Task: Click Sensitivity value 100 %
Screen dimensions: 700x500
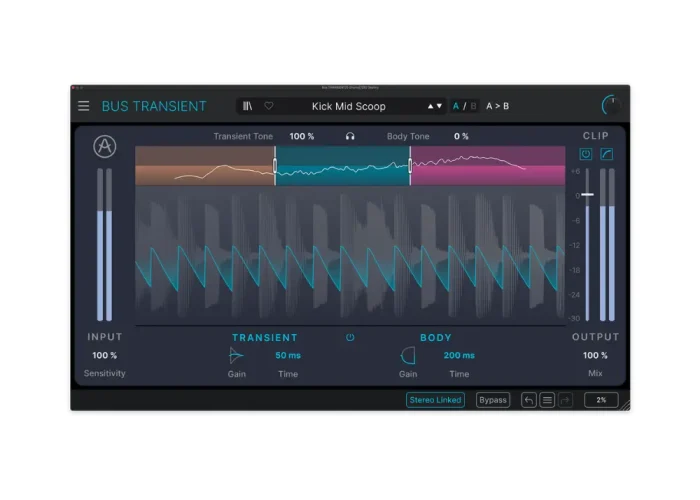Action: click(104, 355)
